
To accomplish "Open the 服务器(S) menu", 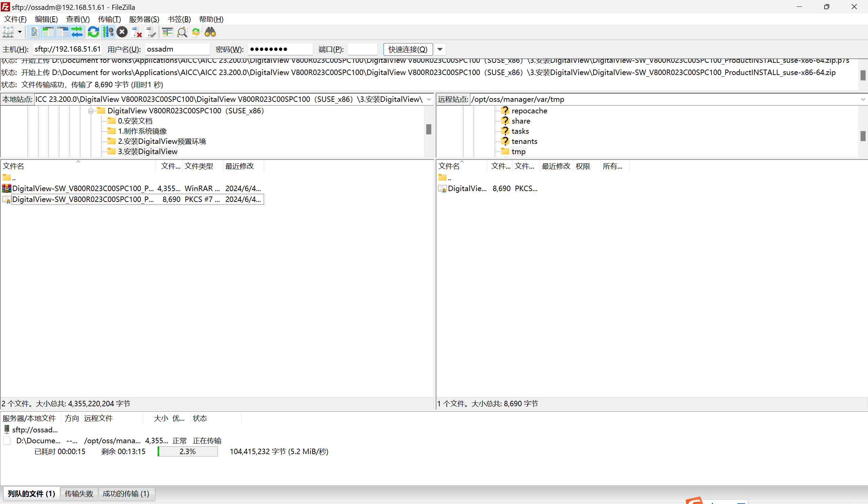I will (144, 19).
